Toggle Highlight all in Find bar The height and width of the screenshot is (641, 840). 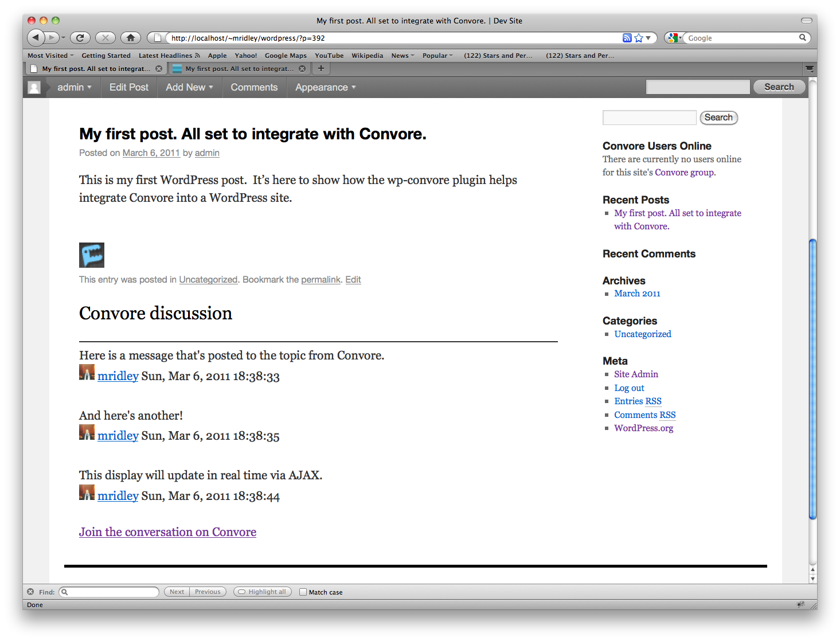pos(263,592)
